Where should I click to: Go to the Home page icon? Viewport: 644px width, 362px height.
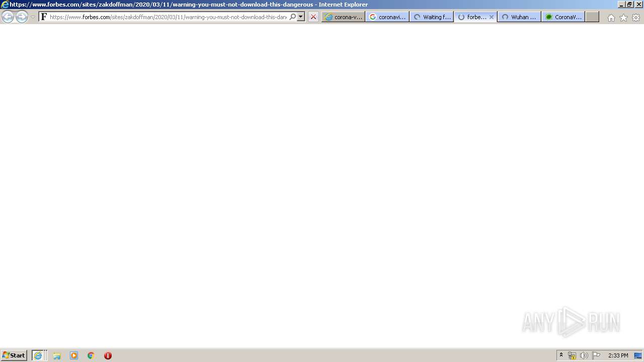pos(611,18)
